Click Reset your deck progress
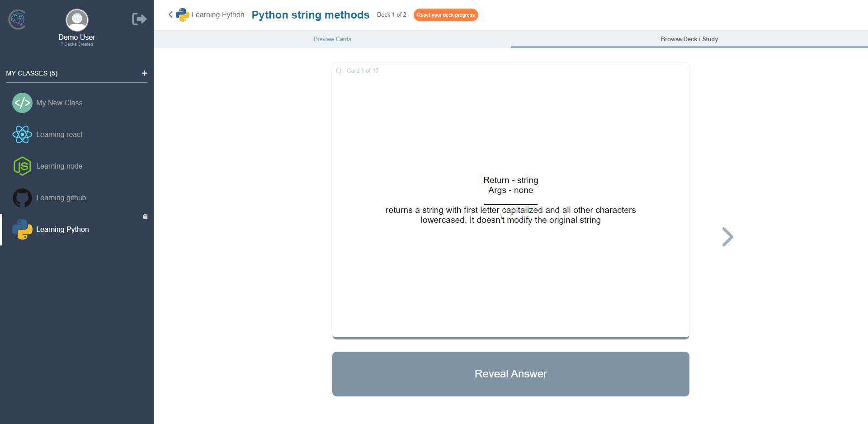868x424 pixels. click(446, 15)
